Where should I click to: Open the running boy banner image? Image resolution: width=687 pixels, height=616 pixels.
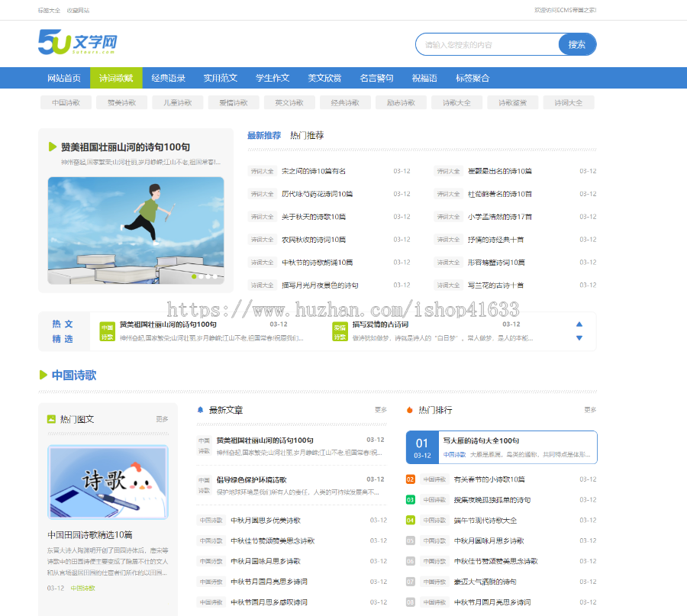pos(136,231)
